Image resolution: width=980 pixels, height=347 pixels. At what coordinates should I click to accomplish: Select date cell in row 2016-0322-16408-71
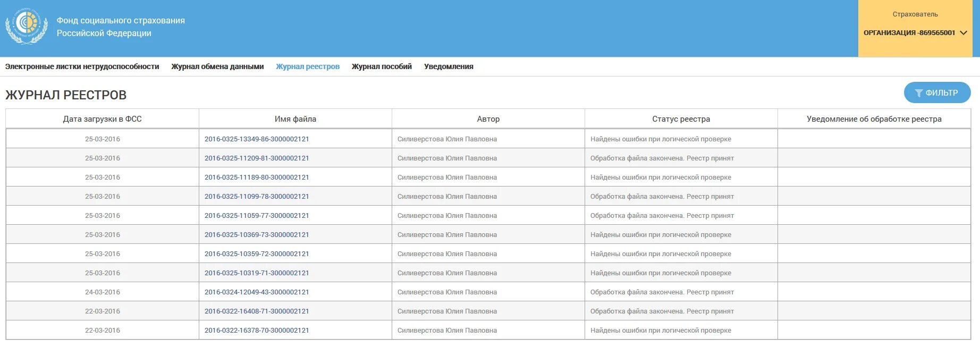pos(103,311)
